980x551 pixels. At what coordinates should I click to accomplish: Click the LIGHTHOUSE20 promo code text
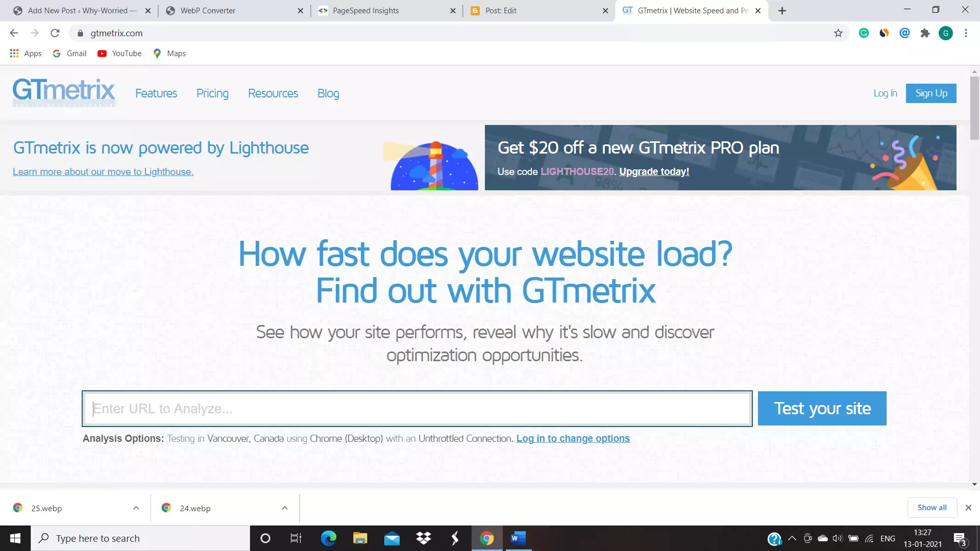577,172
